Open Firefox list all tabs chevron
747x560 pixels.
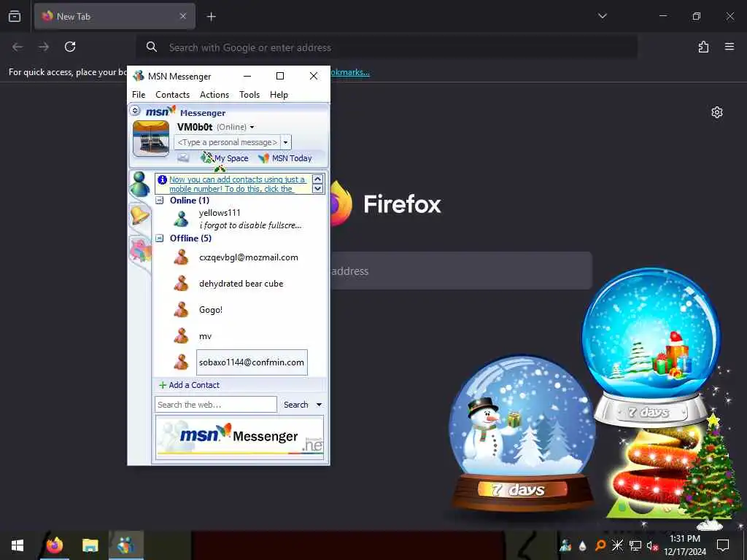click(x=602, y=16)
